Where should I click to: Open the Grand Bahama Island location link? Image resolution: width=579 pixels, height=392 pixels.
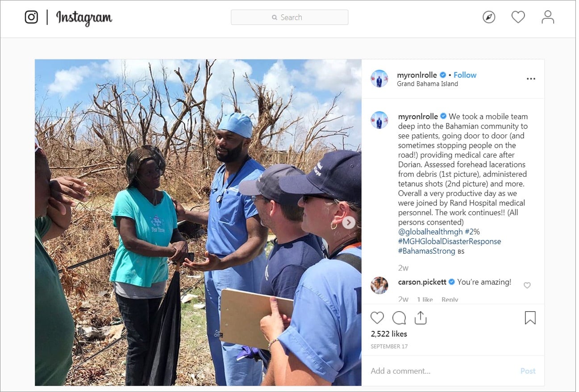point(427,83)
